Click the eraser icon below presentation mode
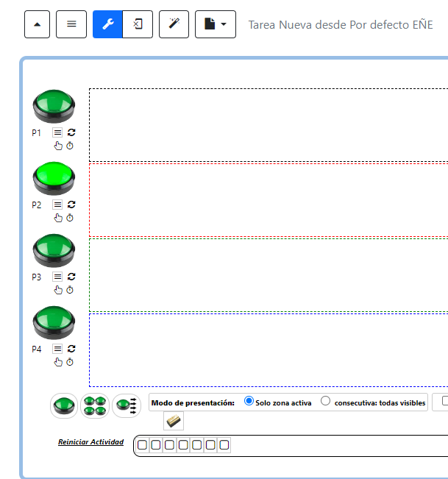The height and width of the screenshot is (479, 448). point(174,421)
